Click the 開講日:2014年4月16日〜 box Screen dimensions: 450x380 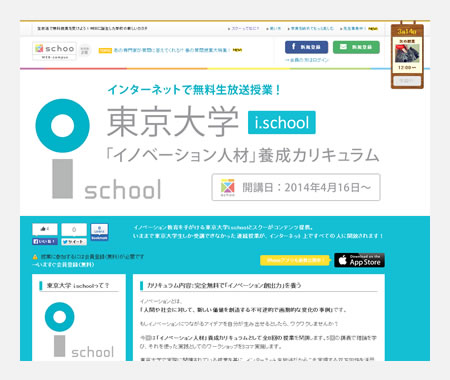(x=296, y=187)
